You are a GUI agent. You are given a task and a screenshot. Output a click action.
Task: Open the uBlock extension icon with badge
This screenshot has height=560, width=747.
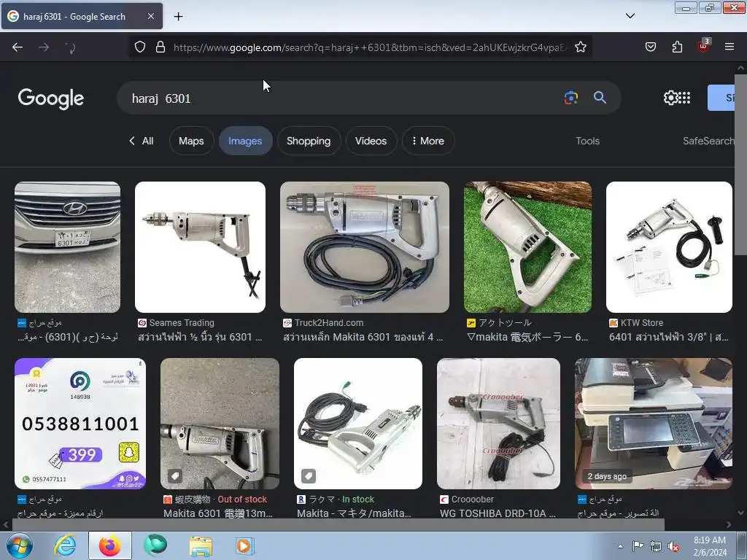703,46
